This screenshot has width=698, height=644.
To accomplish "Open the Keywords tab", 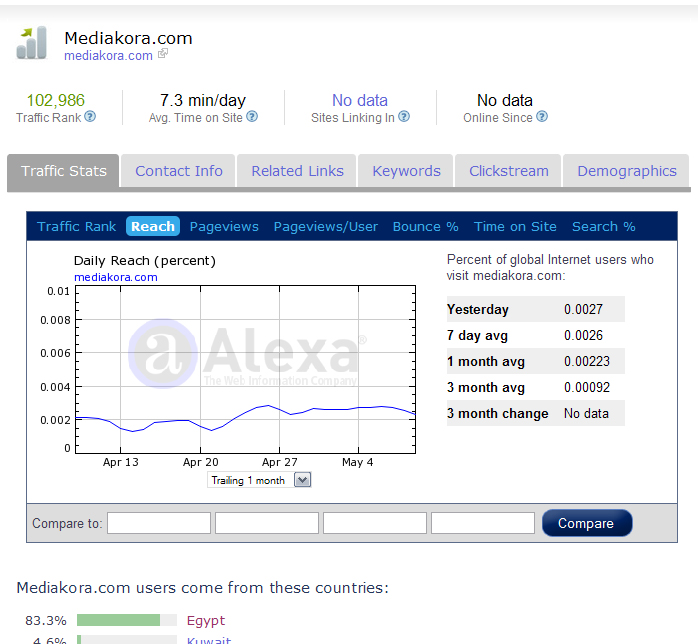I will (x=406, y=171).
